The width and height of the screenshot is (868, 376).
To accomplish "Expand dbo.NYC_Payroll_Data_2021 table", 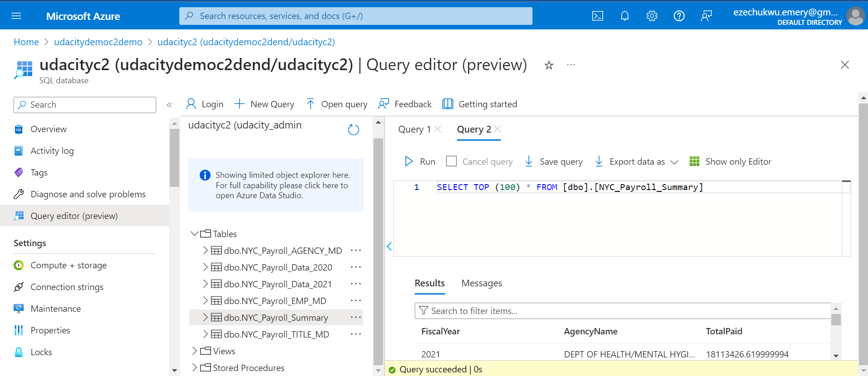I will click(x=205, y=284).
